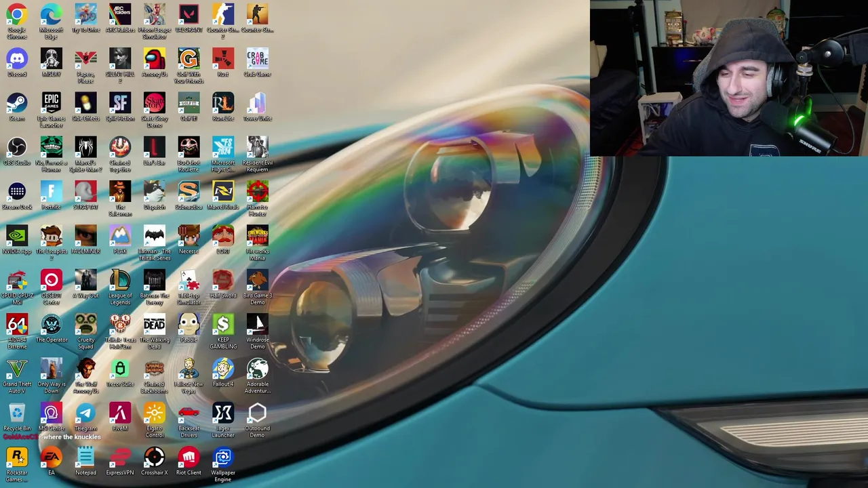Select the CPUID CPU-Z MSI icon

17,281
